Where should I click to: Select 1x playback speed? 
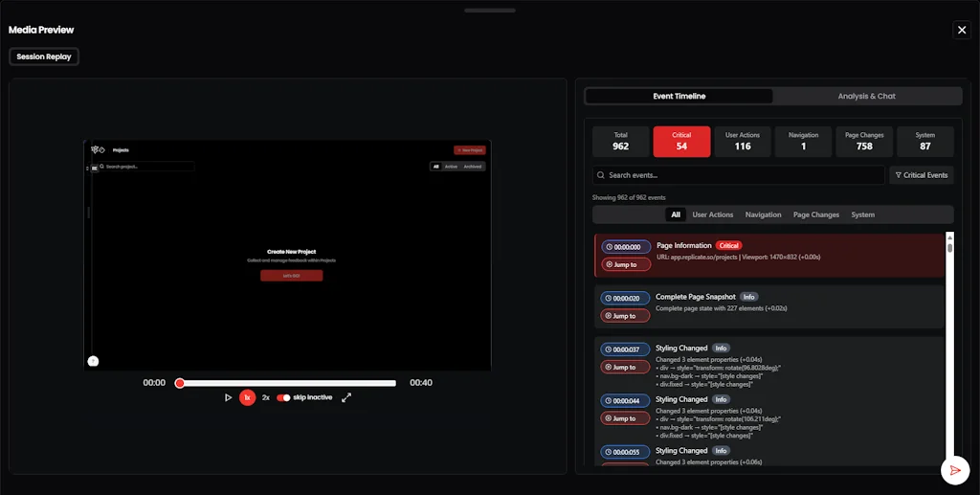[x=248, y=397]
